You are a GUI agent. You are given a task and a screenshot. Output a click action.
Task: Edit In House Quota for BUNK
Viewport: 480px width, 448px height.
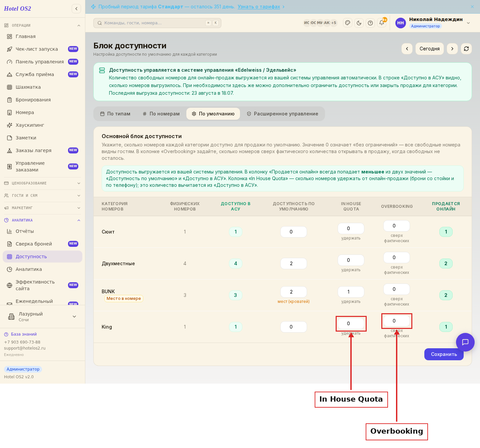351,292
